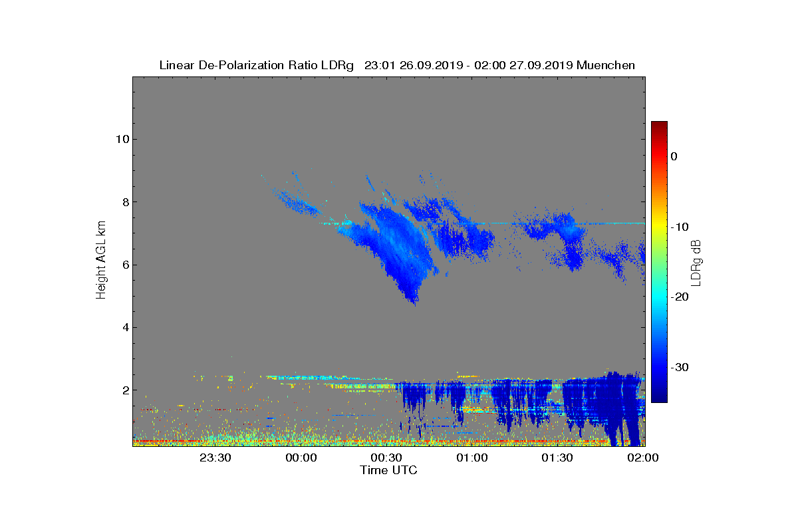798x532 pixels.
Task: Click the colorbar tick label -30
Action: (679, 367)
